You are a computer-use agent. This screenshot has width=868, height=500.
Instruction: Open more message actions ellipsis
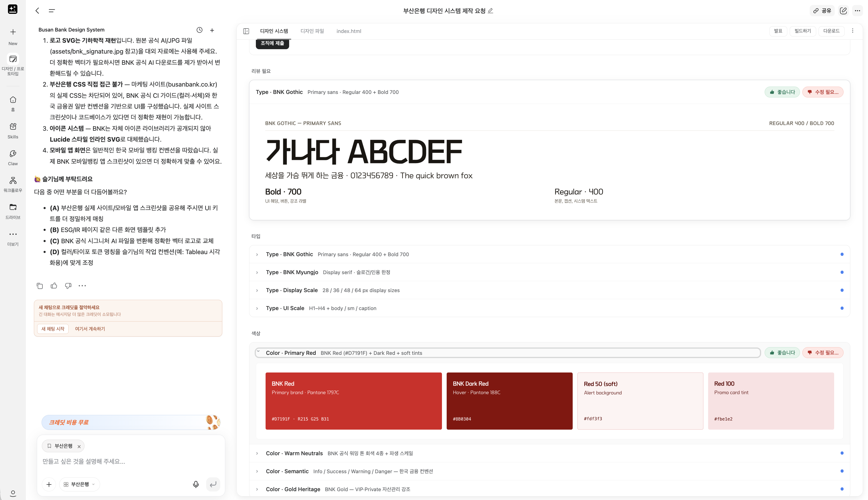[82, 286]
